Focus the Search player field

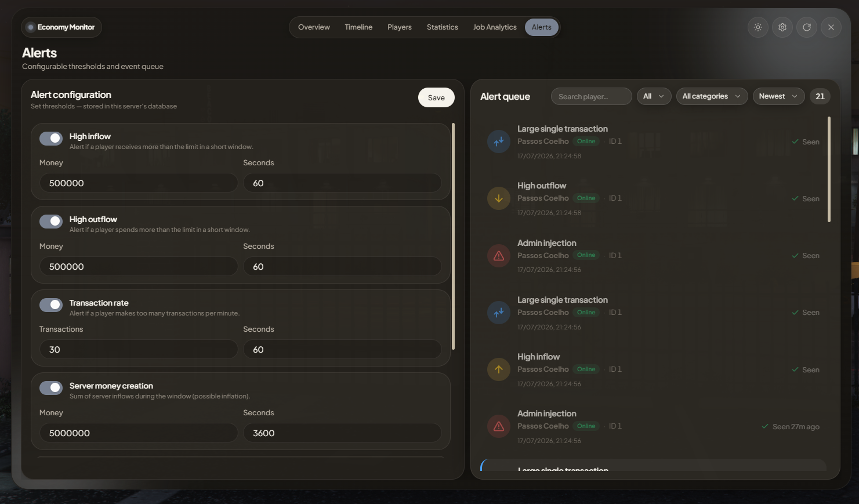[591, 96]
